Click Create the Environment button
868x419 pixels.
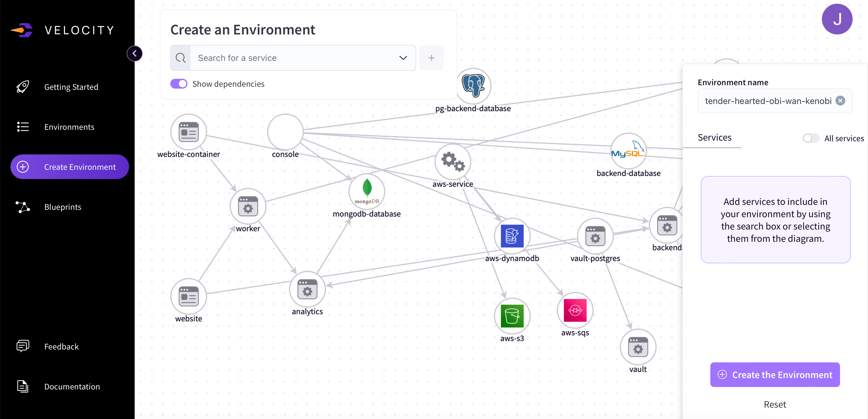775,374
